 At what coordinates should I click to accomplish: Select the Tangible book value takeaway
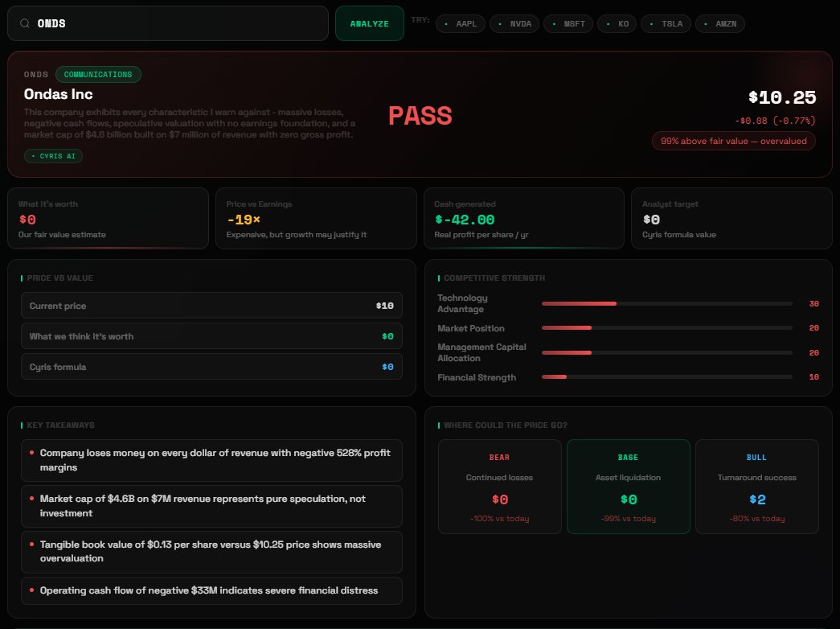(211, 552)
